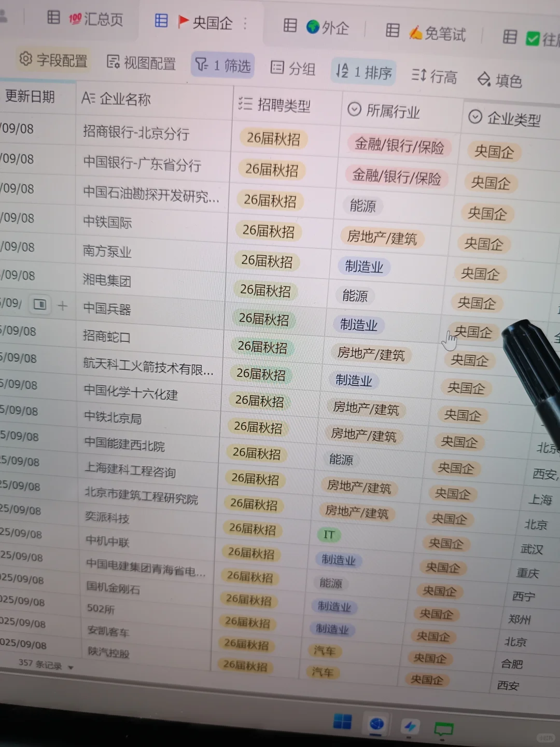Open the 1 排序 sort panel
The height and width of the screenshot is (747, 560).
click(x=363, y=72)
